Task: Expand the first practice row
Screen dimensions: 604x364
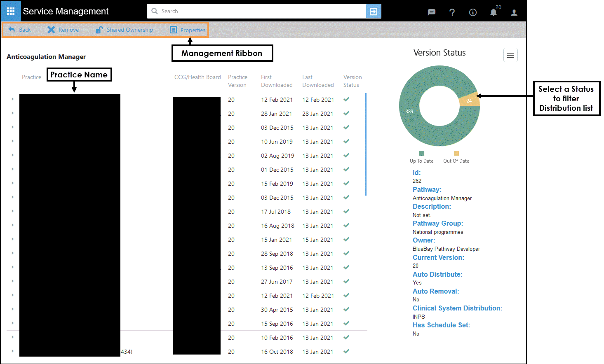Action: 13,99
